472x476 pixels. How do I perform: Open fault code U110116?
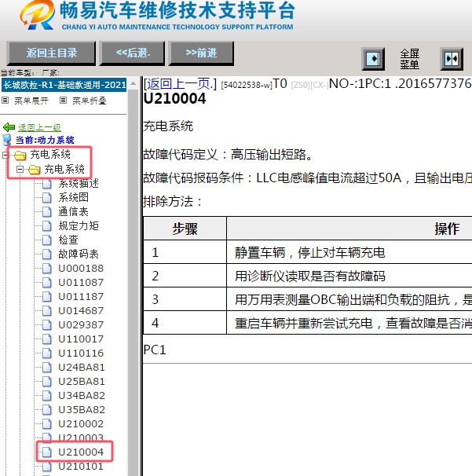[x=81, y=353]
